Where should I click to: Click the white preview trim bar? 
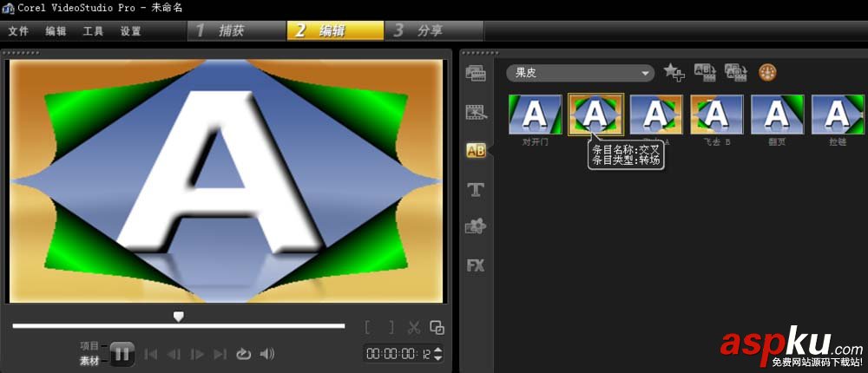pyautogui.click(x=178, y=326)
